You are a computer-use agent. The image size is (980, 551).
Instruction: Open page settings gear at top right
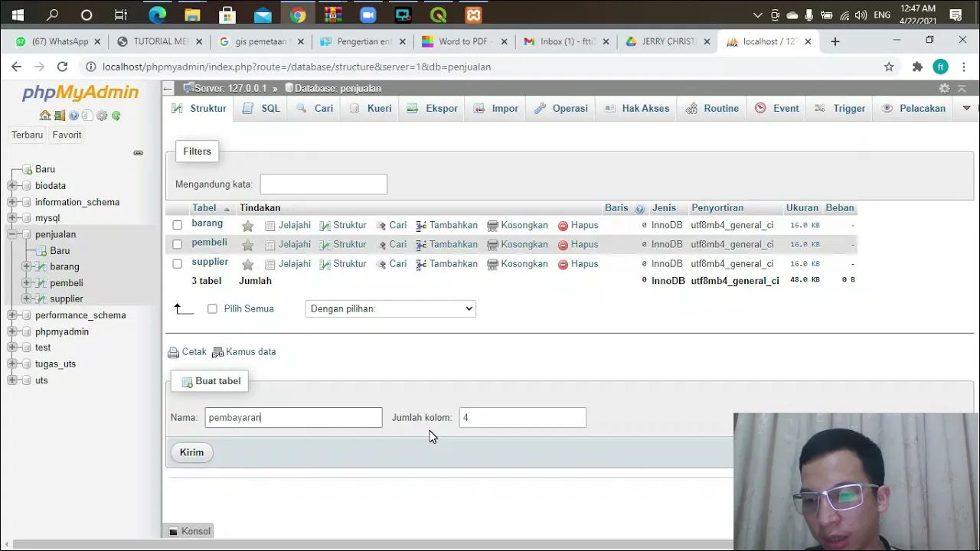(945, 89)
